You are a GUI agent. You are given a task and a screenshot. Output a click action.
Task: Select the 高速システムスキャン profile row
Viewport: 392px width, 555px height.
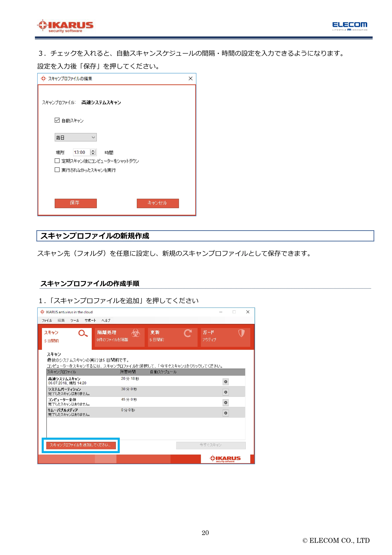146,381
